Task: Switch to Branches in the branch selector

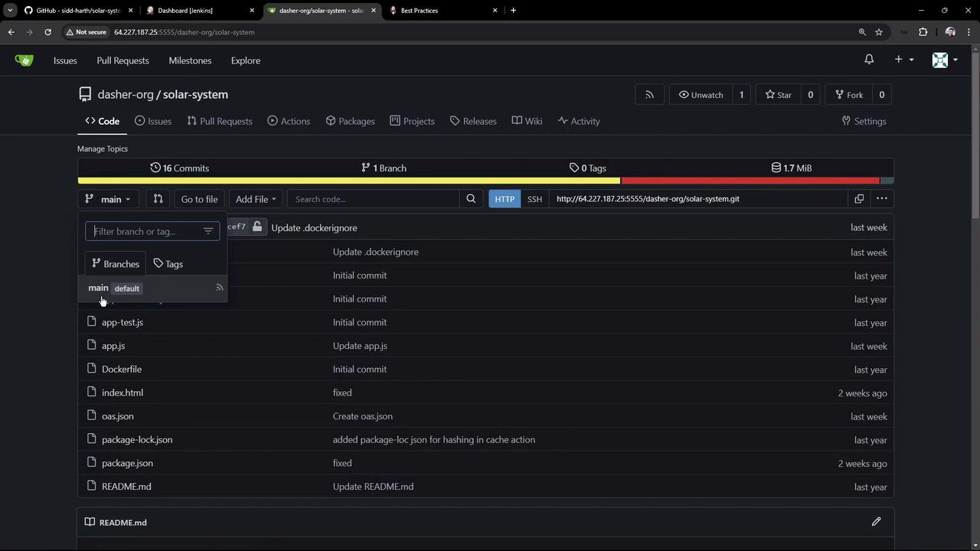Action: pos(116,264)
